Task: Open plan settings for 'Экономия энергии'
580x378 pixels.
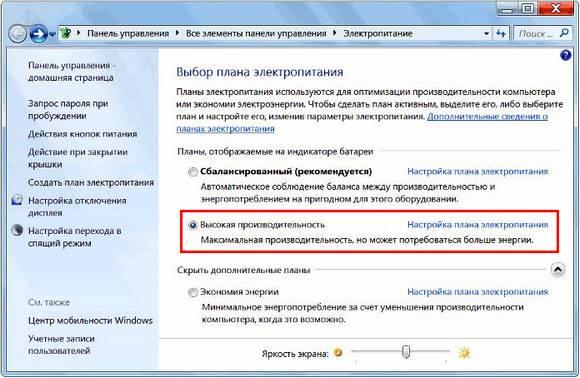Action: [x=478, y=292]
